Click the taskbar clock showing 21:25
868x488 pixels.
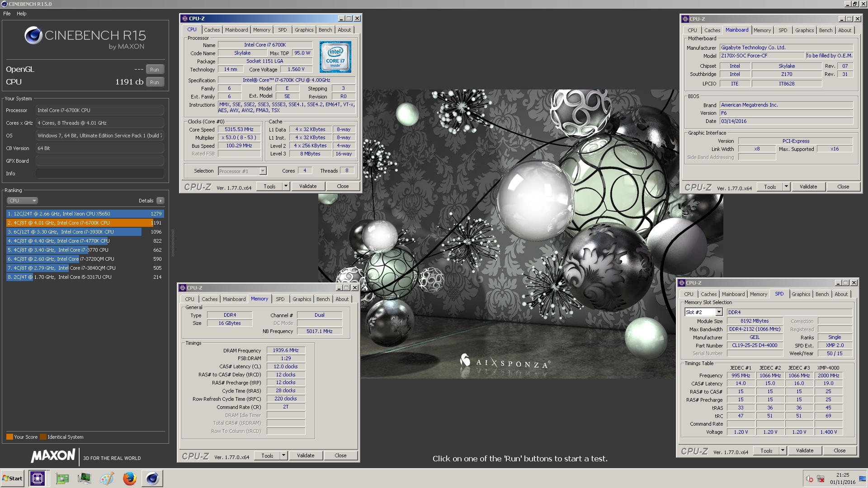pyautogui.click(x=842, y=479)
